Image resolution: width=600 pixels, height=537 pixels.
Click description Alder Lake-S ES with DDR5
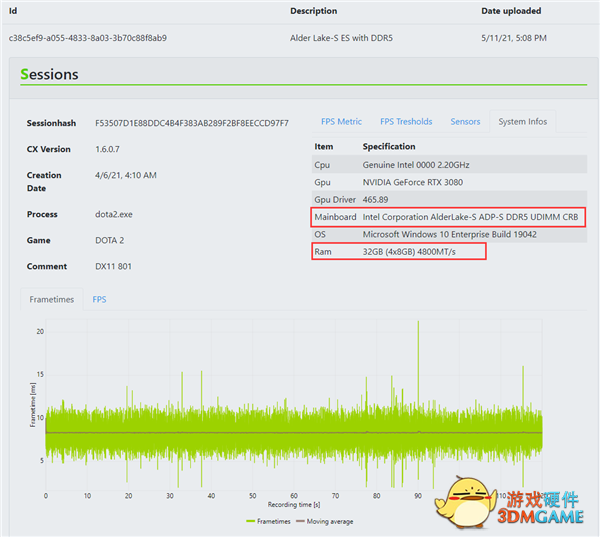(x=341, y=38)
